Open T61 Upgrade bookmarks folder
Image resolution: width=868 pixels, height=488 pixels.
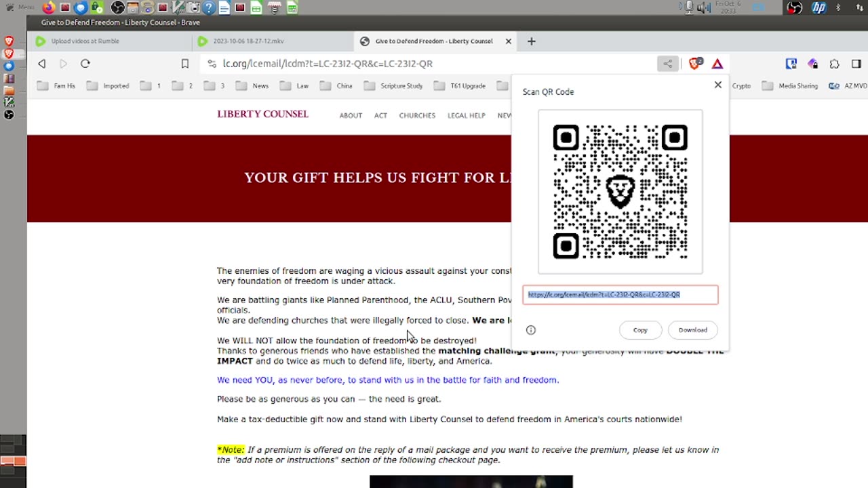460,86
